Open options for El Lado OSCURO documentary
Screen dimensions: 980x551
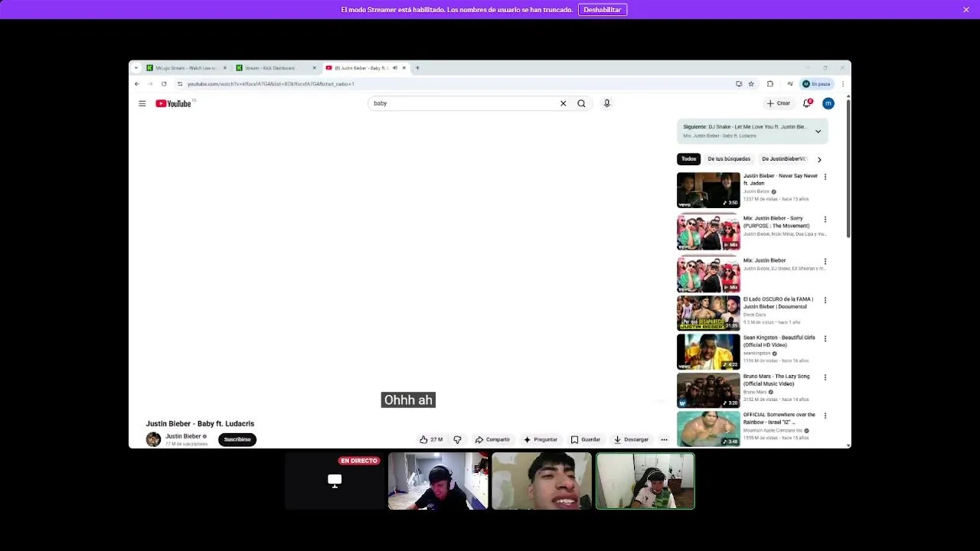(x=825, y=300)
